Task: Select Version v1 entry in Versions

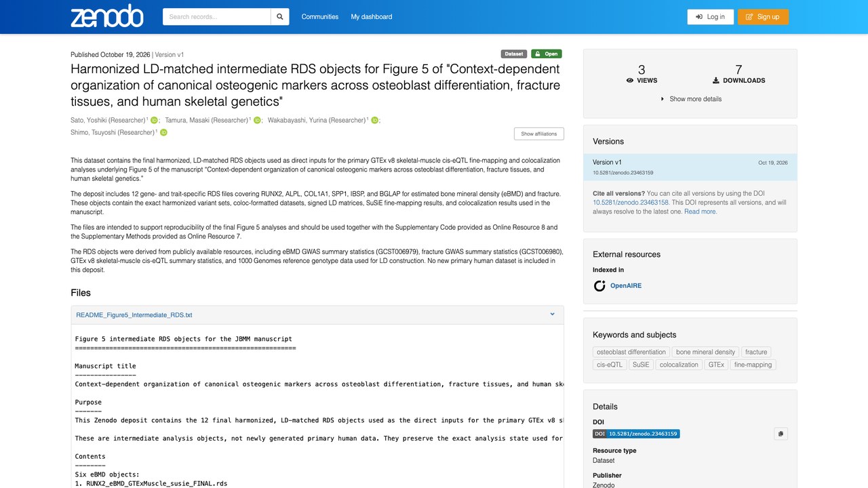Action: point(690,167)
